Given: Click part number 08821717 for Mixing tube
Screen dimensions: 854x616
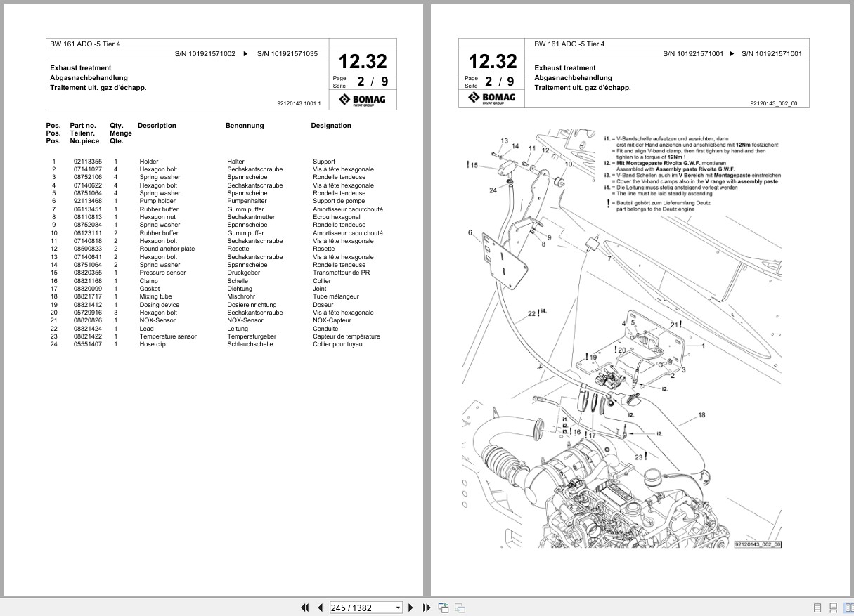Looking at the screenshot, I should [x=87, y=296].
